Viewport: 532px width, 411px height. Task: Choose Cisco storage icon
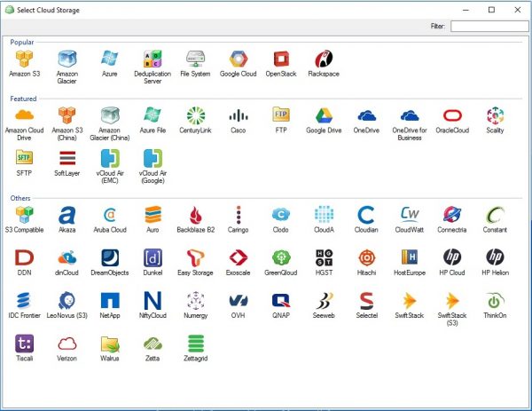pyautogui.click(x=239, y=115)
